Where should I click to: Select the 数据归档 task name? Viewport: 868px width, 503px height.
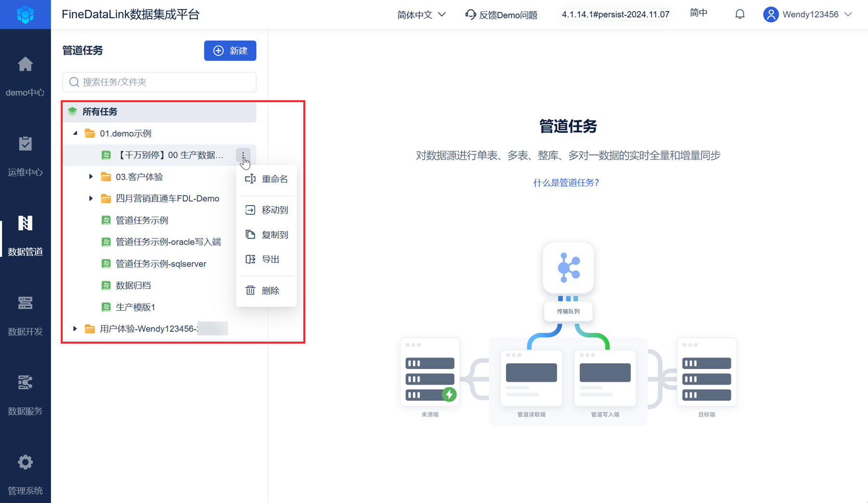[133, 285]
